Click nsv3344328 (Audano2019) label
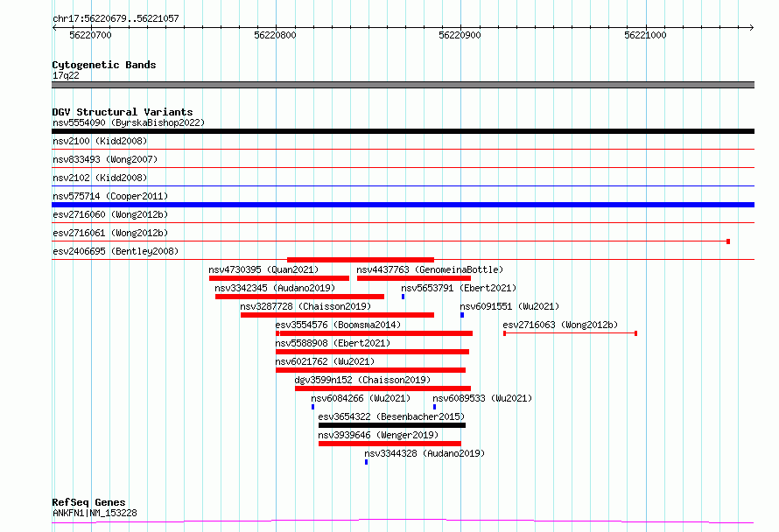Screen dimensions: 779x532 (425, 453)
